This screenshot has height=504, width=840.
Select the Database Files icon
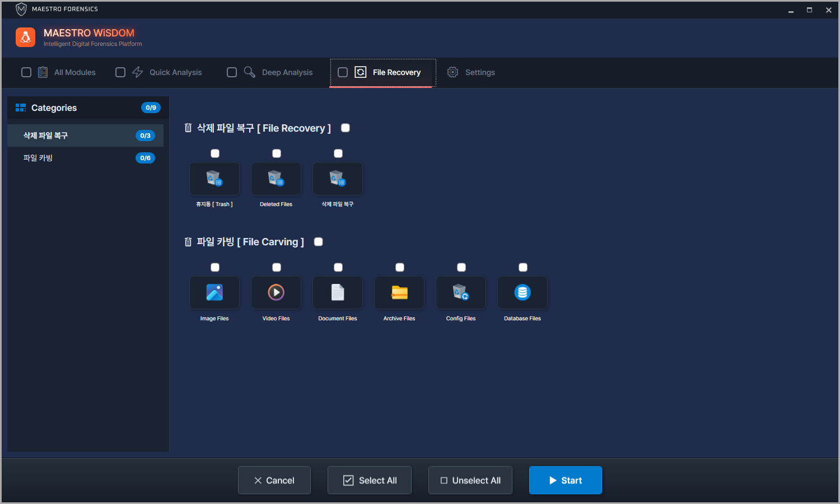[x=522, y=292]
